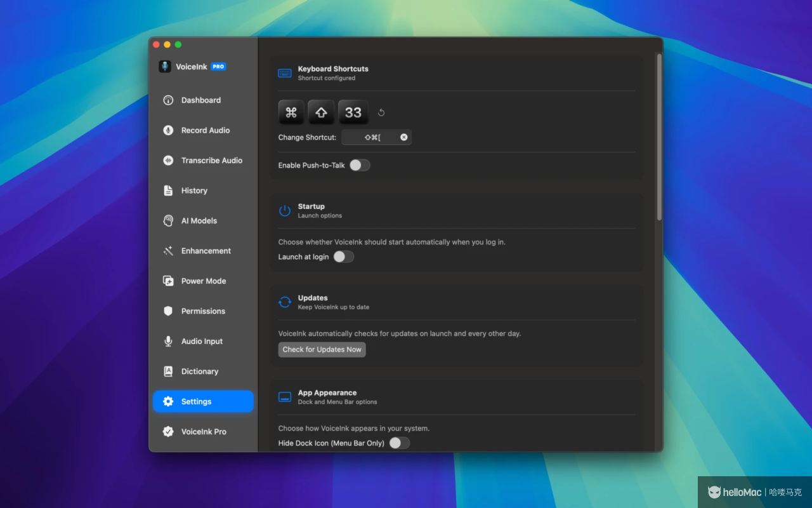This screenshot has height=508, width=812.
Task: Click the VoiceInk microphone app logo
Action: (165, 67)
